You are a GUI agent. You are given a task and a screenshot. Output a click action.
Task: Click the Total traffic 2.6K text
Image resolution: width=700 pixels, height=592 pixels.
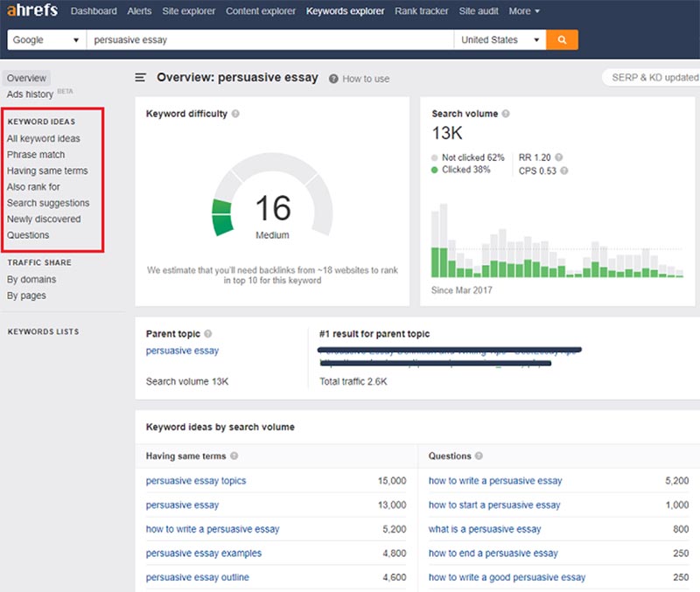[x=353, y=381]
